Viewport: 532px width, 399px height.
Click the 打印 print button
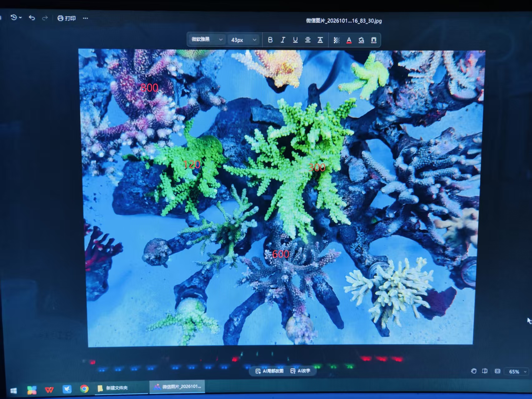(66, 18)
